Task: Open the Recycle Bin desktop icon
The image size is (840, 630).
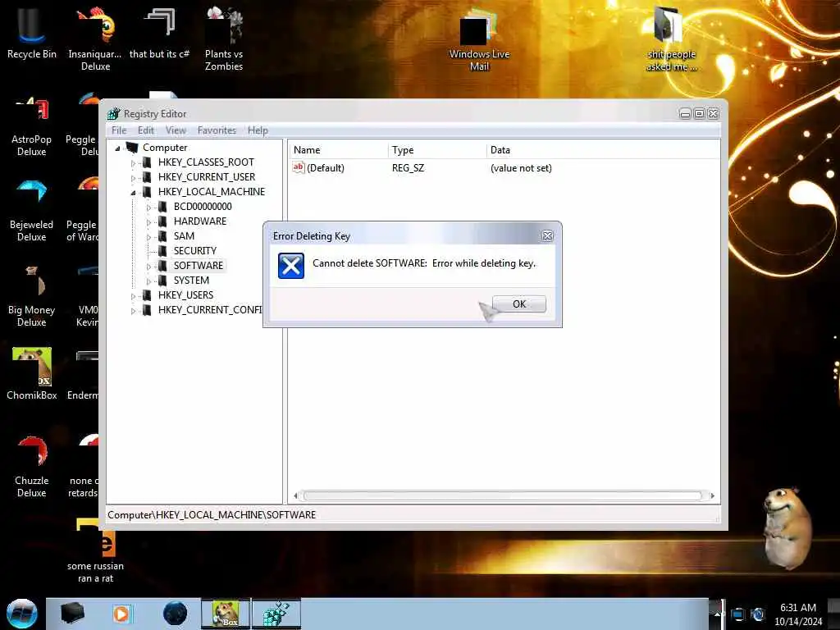Action: point(32,32)
